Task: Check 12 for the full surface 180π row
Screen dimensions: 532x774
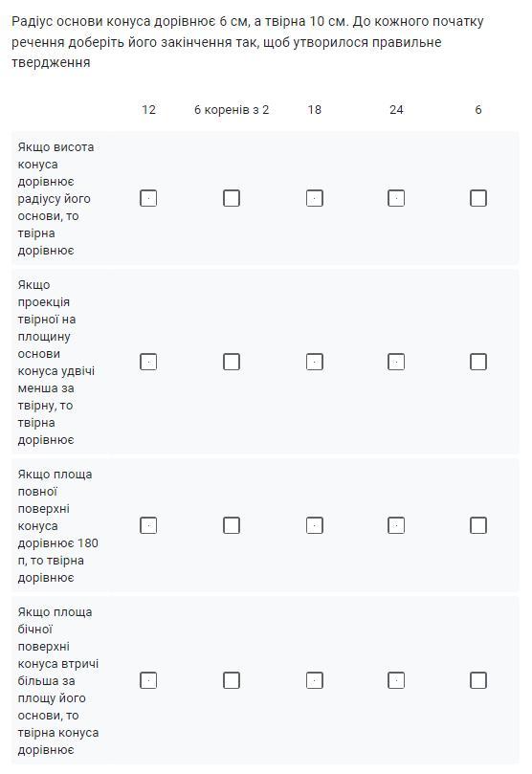Action: [x=148, y=525]
